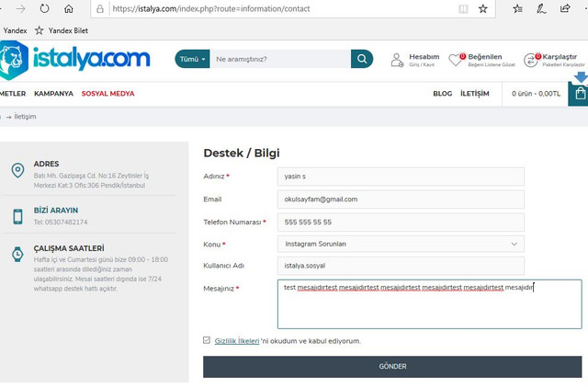Click the istalya.com logo
Viewport: 588px width, 388px height.
point(75,60)
